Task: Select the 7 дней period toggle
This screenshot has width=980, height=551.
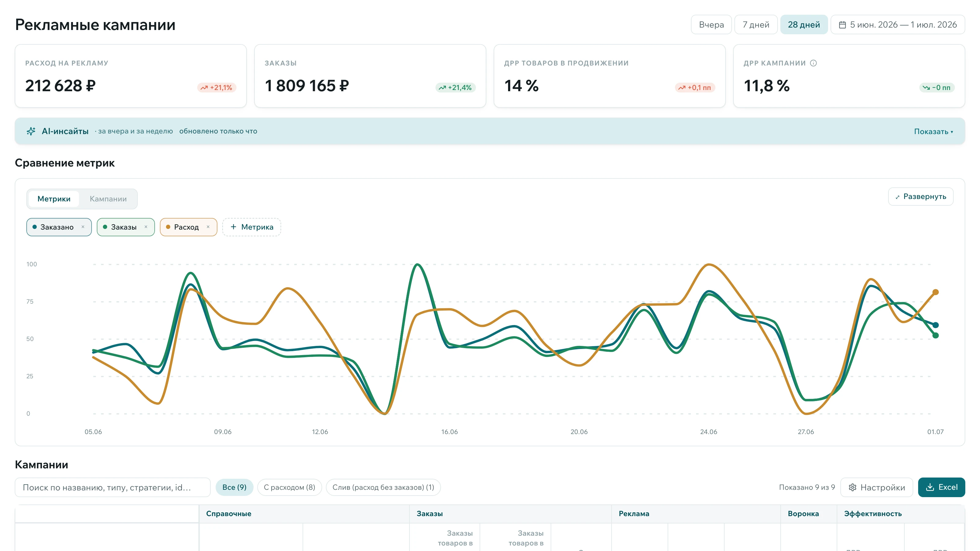Action: tap(756, 25)
